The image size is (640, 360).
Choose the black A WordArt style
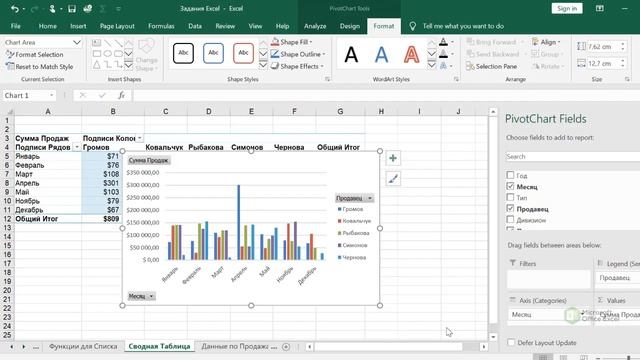click(351, 54)
